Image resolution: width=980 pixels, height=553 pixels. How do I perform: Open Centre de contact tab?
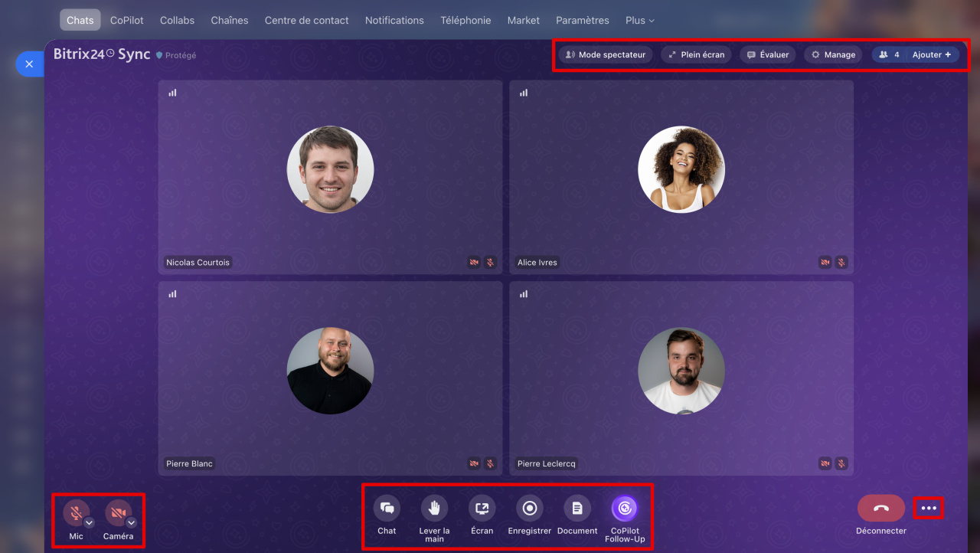(306, 20)
